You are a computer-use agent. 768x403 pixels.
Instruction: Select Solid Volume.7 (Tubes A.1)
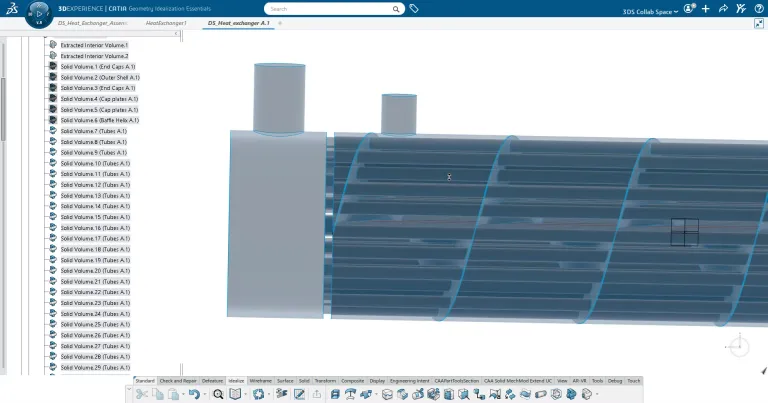94,131
